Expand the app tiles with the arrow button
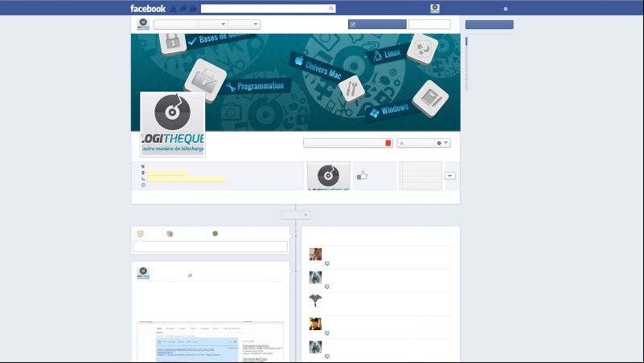 [x=449, y=176]
